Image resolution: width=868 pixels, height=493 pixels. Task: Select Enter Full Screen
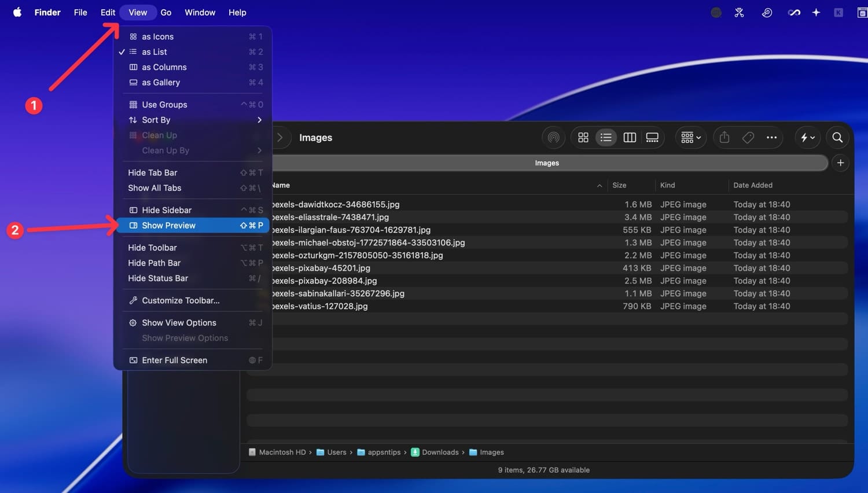(193, 360)
